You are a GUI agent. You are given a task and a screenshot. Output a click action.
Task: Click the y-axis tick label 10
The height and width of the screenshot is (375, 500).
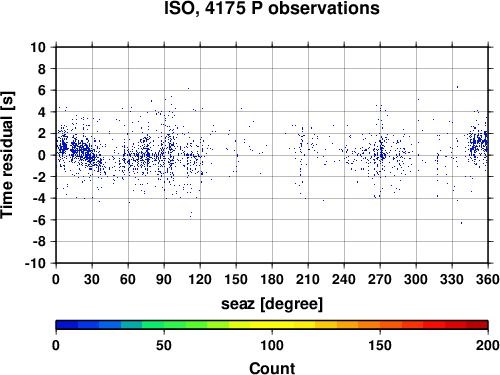38,47
